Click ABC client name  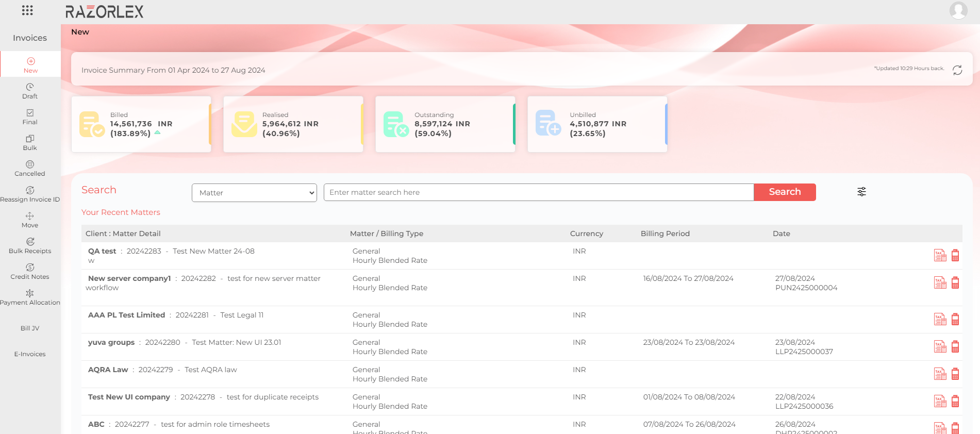tap(96, 424)
